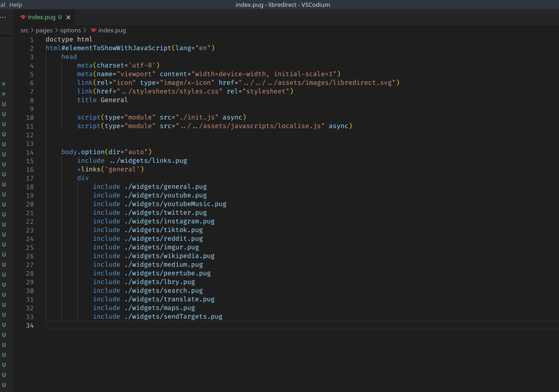Click "./widgets/youtube.pug" include
Screen dimensions: 559x392
pos(166,196)
